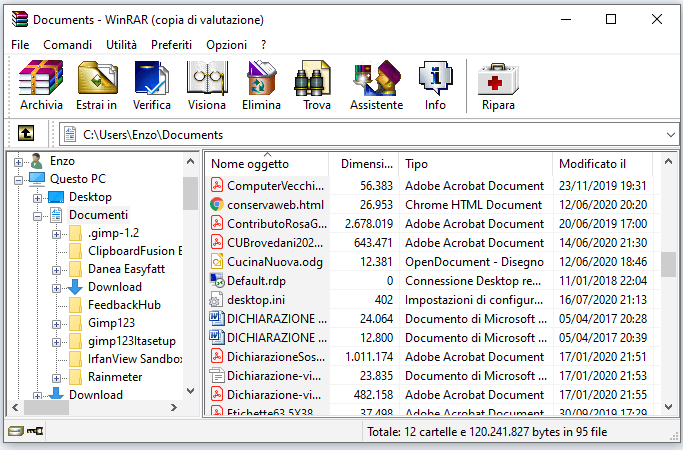Screen dimensions: 683x450
Task: Click the tree vertical scrollbar thumb
Action: (190, 193)
